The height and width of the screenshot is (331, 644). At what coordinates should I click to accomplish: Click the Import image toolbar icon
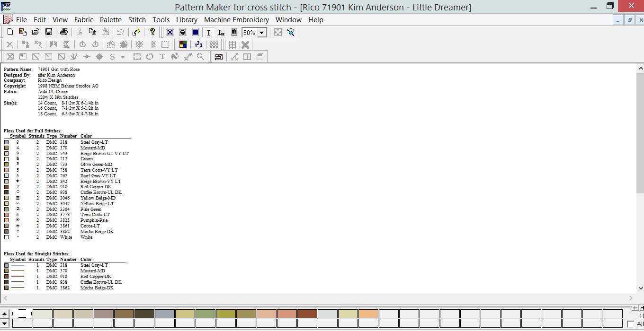(22, 32)
